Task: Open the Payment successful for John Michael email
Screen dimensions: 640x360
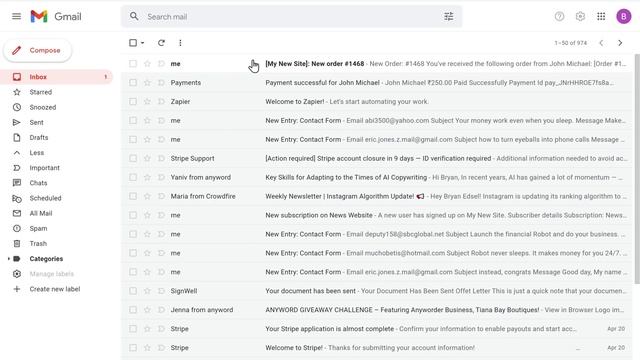Action: pyautogui.click(x=377, y=82)
